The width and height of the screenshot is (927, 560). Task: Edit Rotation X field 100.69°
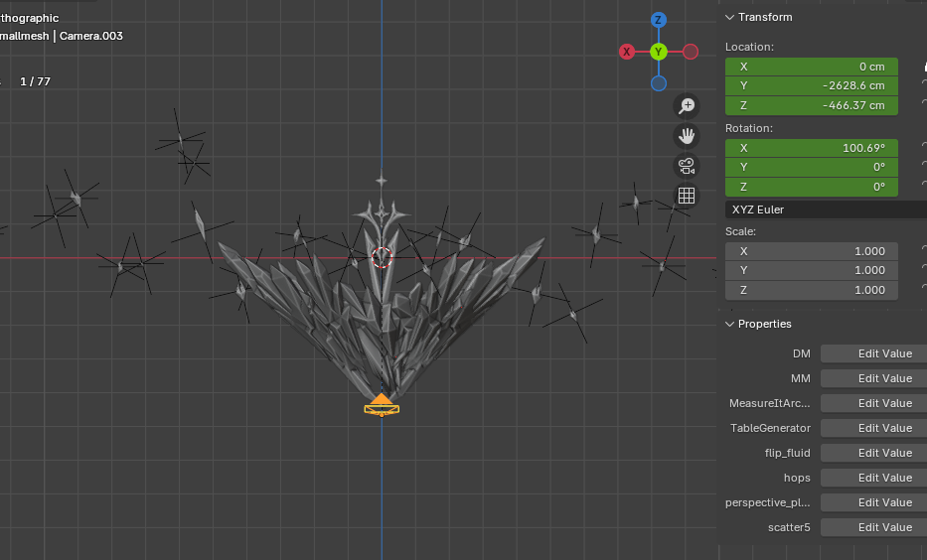812,148
